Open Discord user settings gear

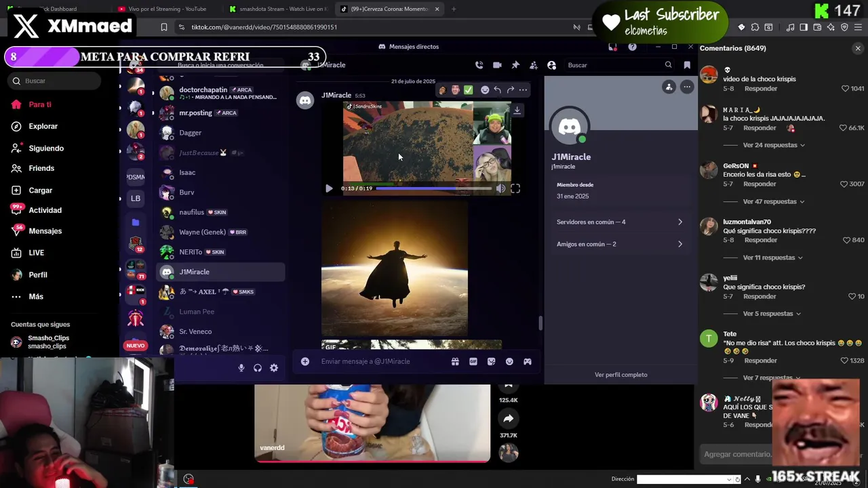274,367
